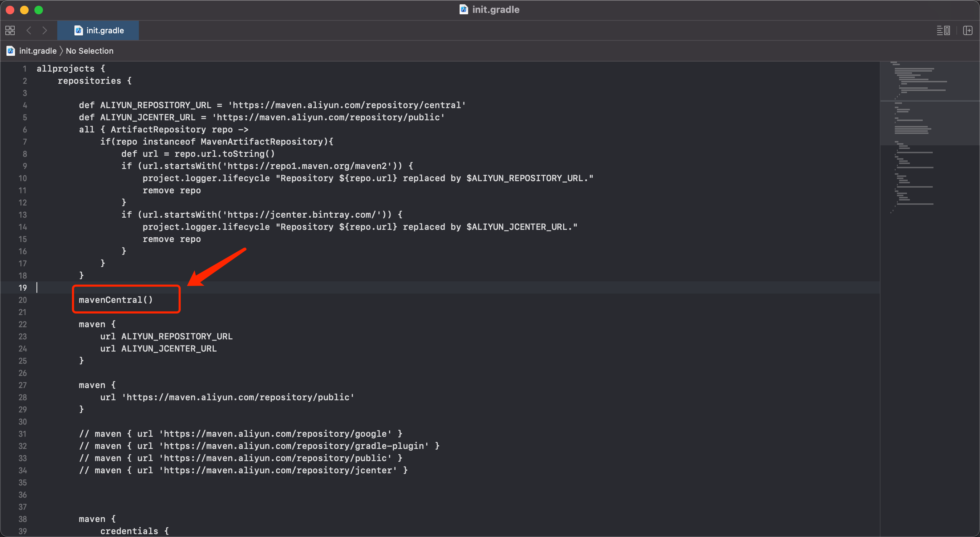Screen dimensions: 980x537
Task: Click the Add Editor split-view icon
Action: (x=968, y=30)
